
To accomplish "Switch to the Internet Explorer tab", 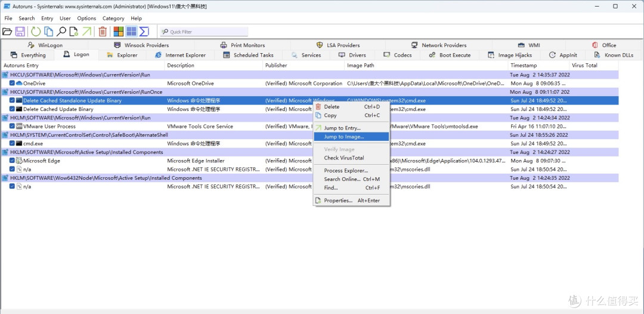I will (180, 55).
